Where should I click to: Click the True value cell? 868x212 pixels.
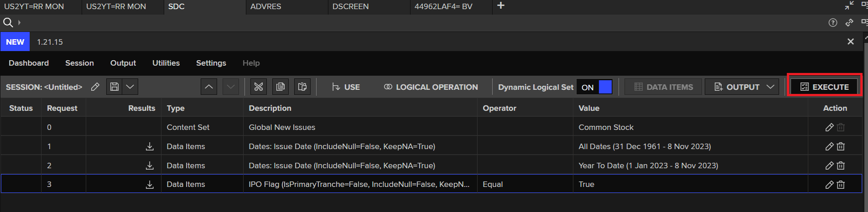(587, 184)
